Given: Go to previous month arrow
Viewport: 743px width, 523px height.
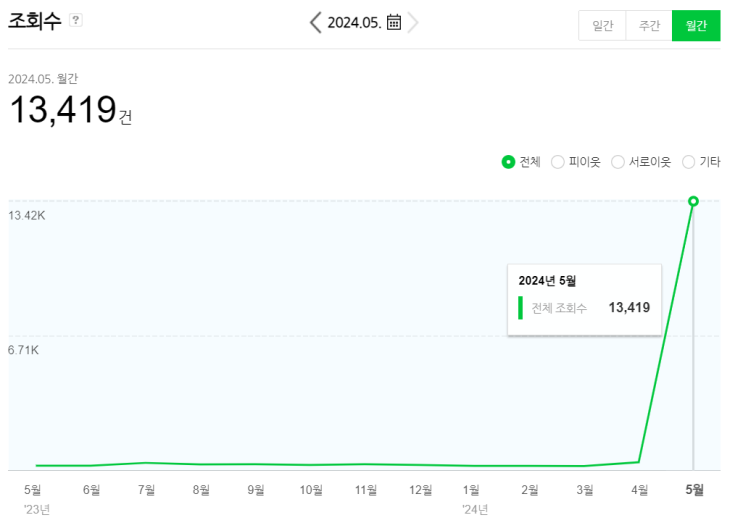Looking at the screenshot, I should click(315, 23).
